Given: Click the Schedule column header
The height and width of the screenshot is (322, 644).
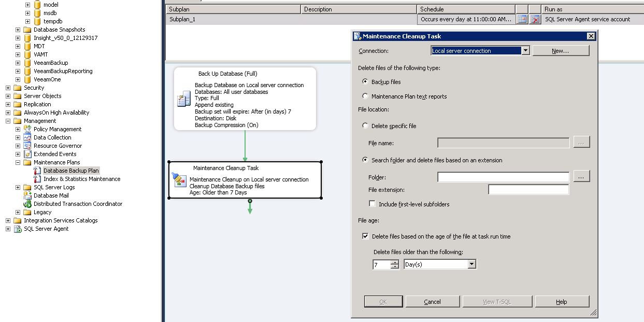Looking at the screenshot, I should (x=466, y=9).
